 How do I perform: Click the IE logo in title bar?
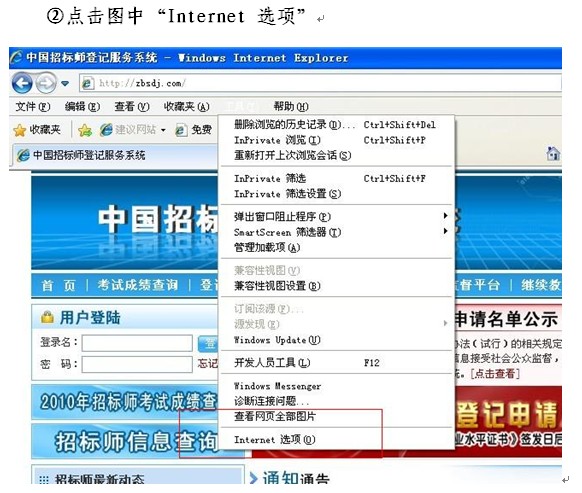tap(17, 58)
